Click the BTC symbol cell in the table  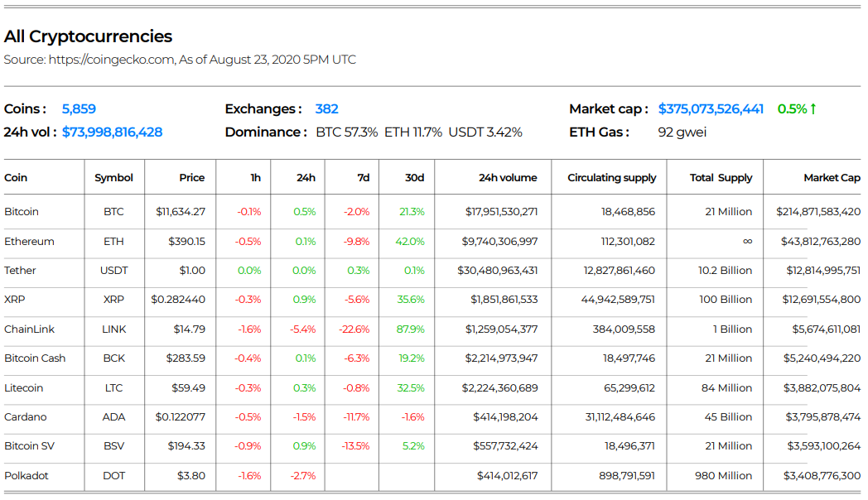(x=113, y=212)
